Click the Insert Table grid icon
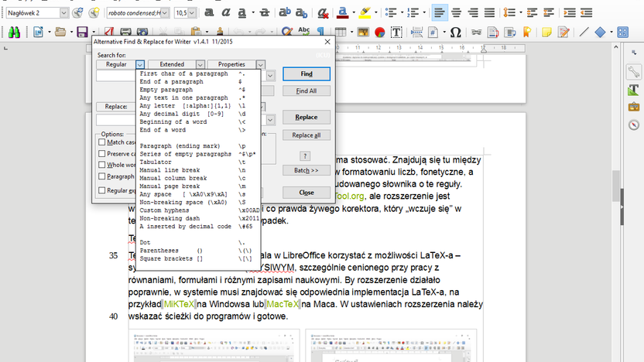Image resolution: width=644 pixels, height=362 pixels. coord(340,32)
